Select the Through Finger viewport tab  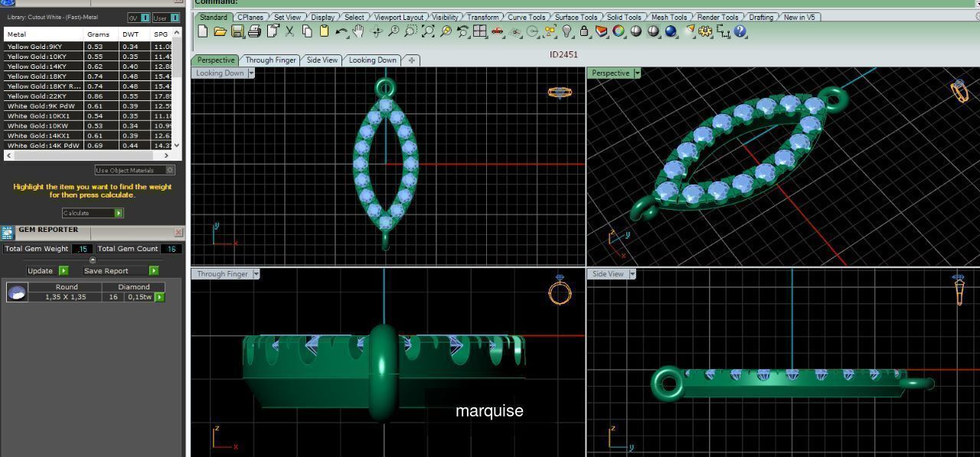tap(270, 60)
